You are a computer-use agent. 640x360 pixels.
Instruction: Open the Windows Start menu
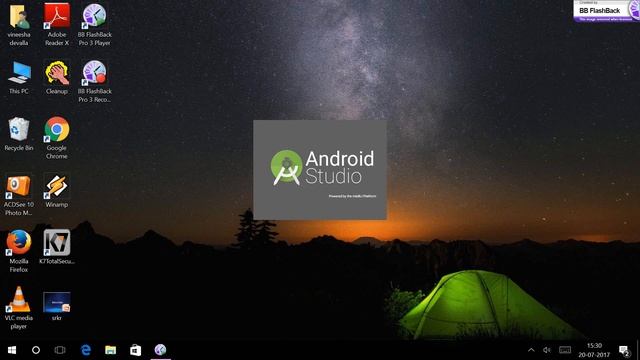(x=12, y=350)
